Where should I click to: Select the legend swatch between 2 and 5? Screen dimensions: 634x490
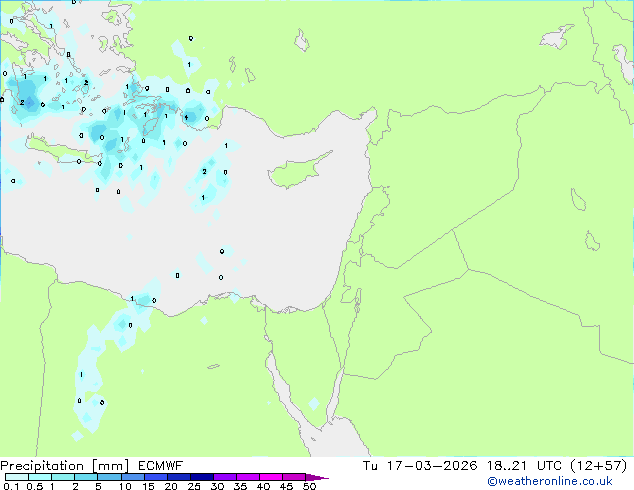click(x=86, y=477)
